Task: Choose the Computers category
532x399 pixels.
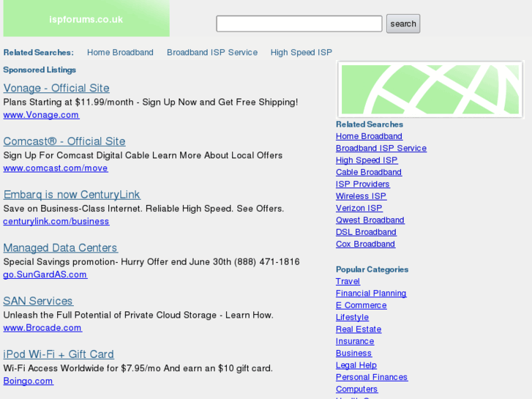Action: click(x=357, y=389)
